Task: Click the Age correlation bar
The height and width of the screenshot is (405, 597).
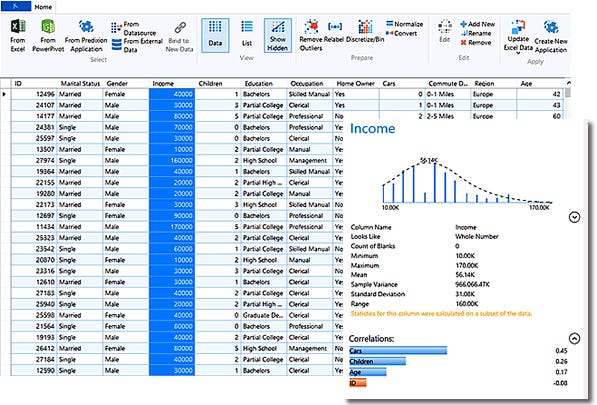Action: (367, 372)
